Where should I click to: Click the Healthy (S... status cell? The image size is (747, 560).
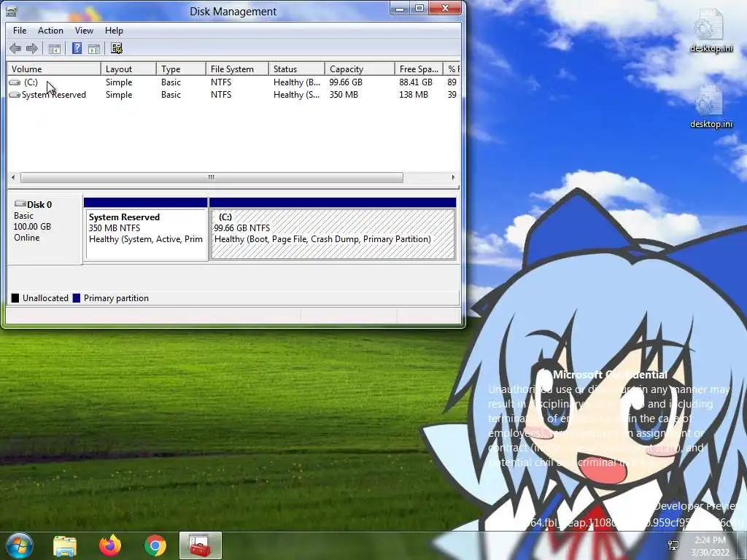[296, 95]
